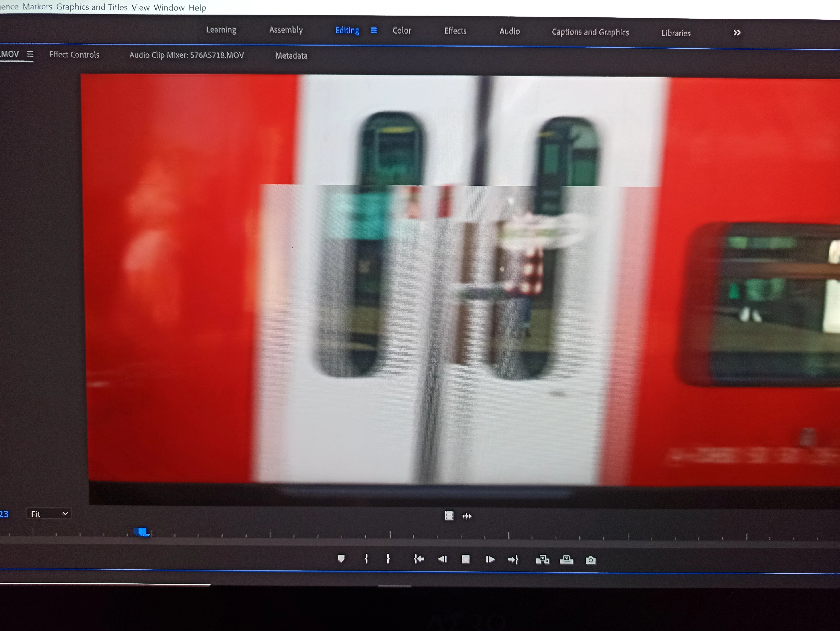Viewport: 840px width, 631px height.
Task: Step forward one frame
Action: click(x=490, y=560)
